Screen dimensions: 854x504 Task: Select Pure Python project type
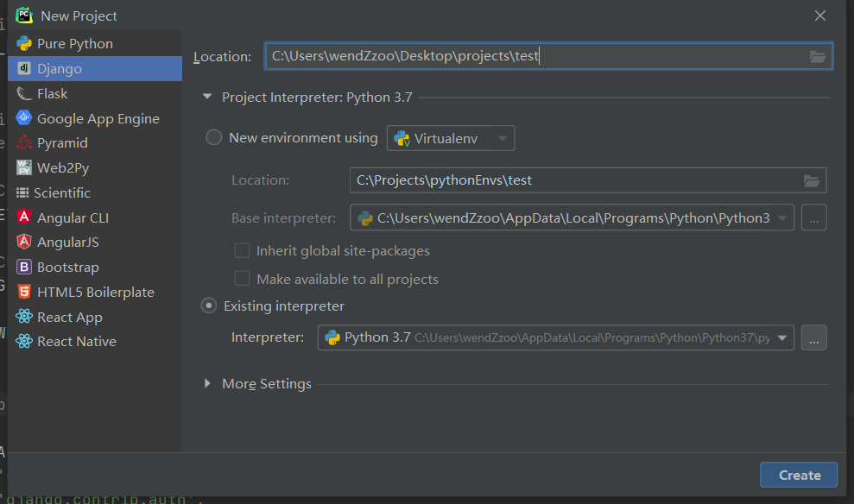[95, 43]
